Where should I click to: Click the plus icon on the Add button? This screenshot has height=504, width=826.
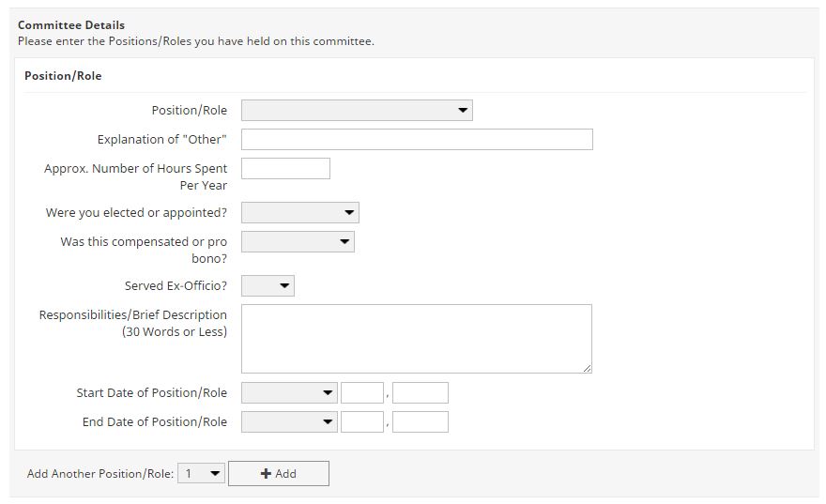[x=266, y=474]
